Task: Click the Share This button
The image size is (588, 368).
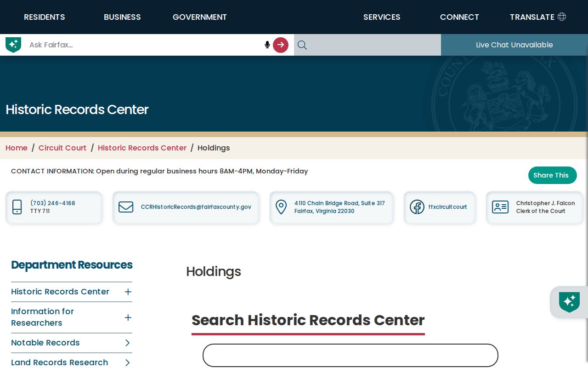Action: click(x=552, y=175)
